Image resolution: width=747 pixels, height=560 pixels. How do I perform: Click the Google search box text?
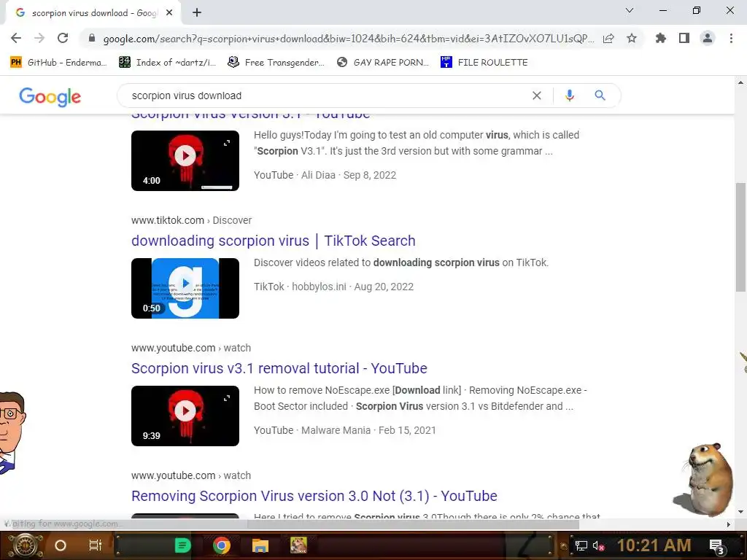tap(187, 96)
